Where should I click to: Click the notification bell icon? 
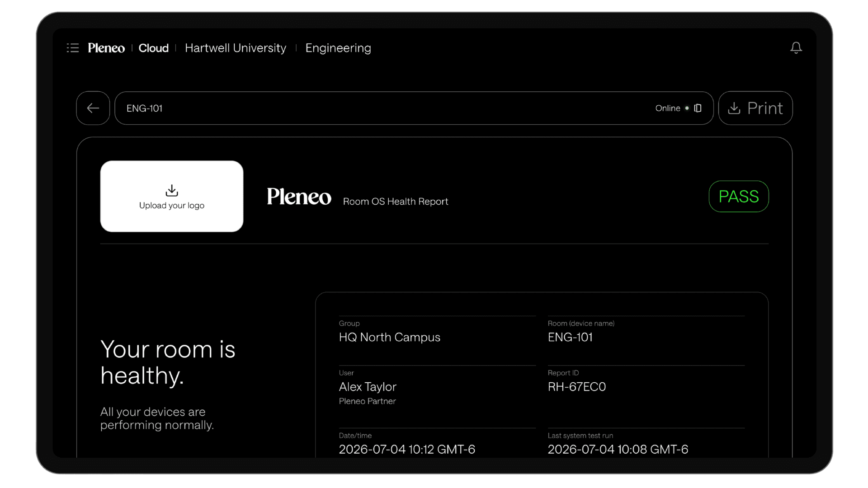(x=796, y=48)
